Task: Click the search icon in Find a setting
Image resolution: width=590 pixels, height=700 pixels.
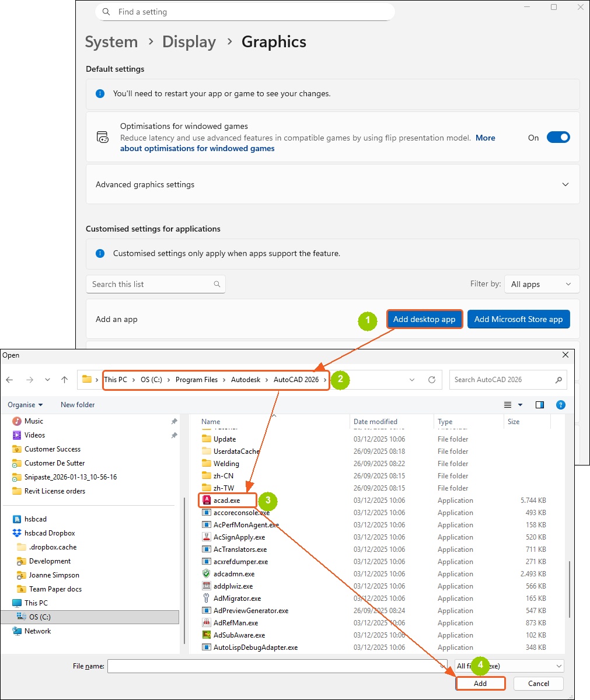Action: (106, 12)
